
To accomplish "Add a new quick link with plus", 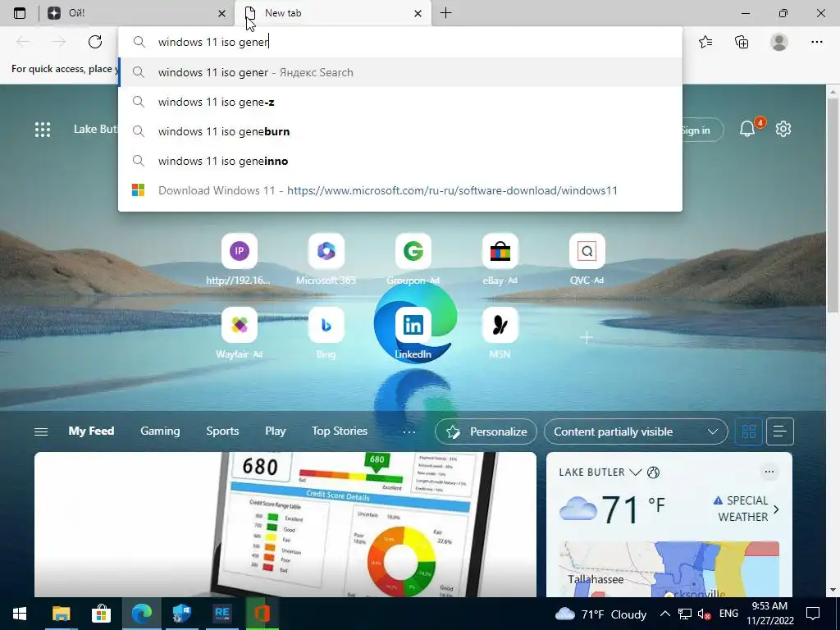I will coord(587,337).
